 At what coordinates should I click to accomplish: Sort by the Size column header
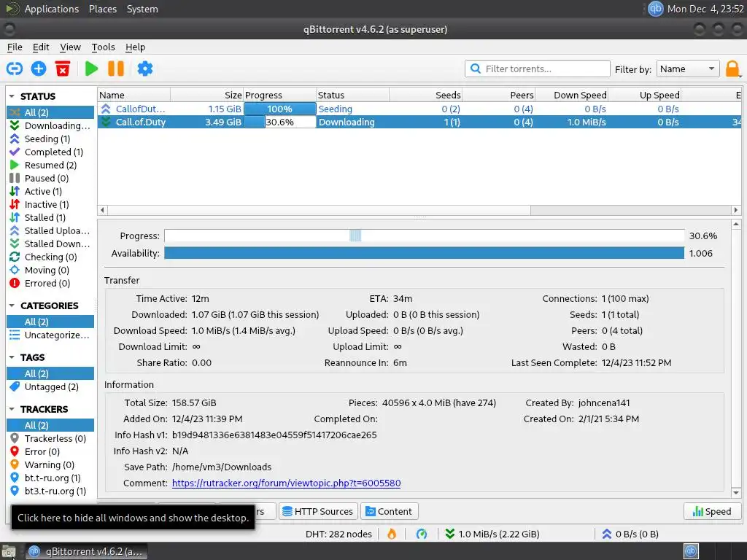(x=206, y=96)
